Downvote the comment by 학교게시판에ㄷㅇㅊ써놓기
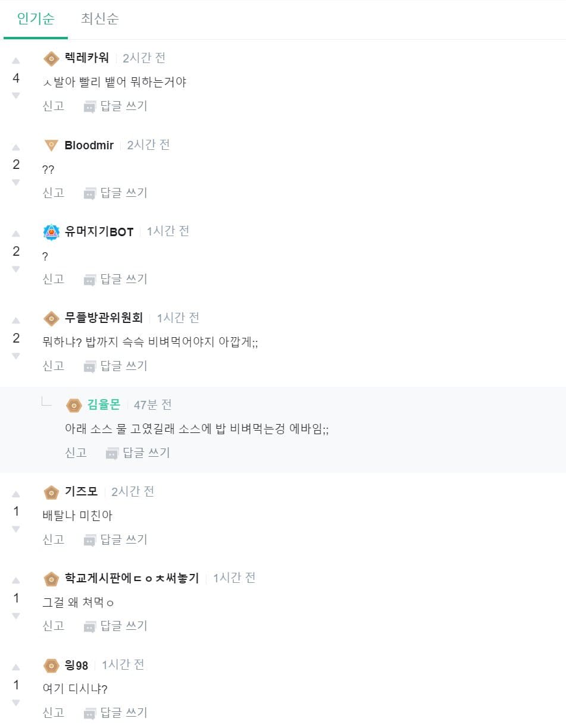The height and width of the screenshot is (728, 566). (x=16, y=616)
